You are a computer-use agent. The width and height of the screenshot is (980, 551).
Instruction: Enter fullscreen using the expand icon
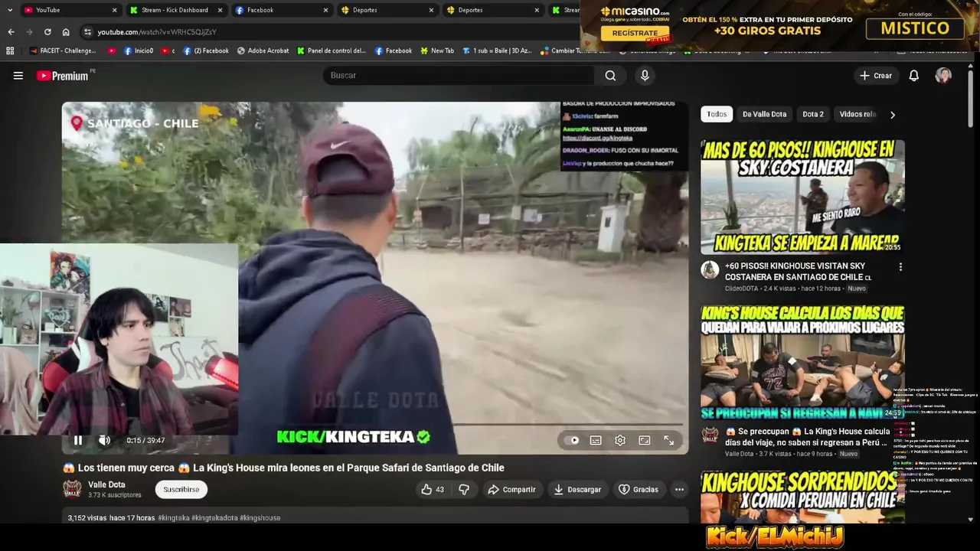pyautogui.click(x=668, y=440)
